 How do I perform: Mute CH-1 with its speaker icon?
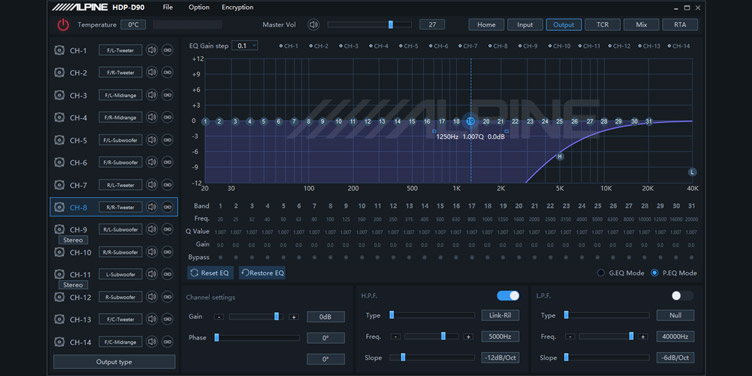point(152,50)
